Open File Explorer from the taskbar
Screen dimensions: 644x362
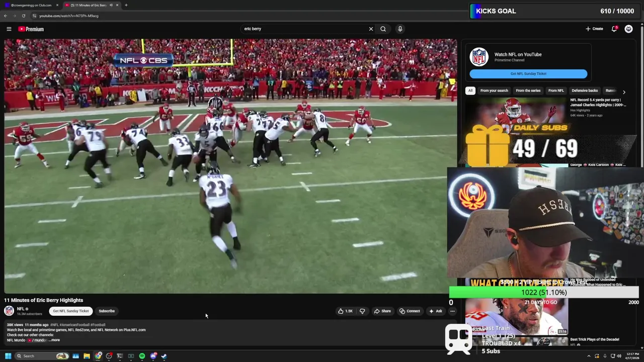[x=87, y=356]
